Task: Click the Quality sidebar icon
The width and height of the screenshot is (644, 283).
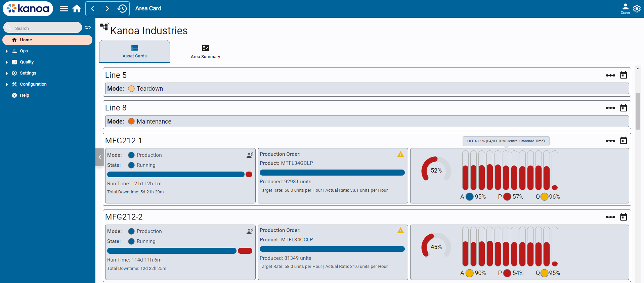Action: click(14, 62)
